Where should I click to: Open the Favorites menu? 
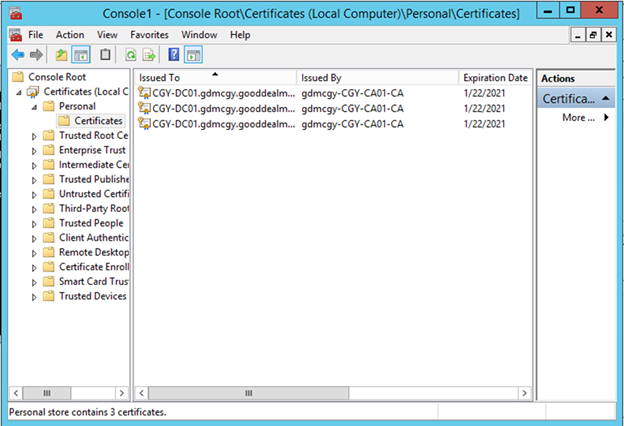click(149, 35)
